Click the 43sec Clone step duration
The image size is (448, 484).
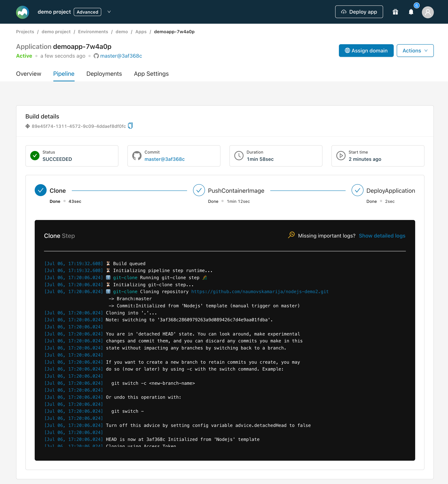(75, 202)
